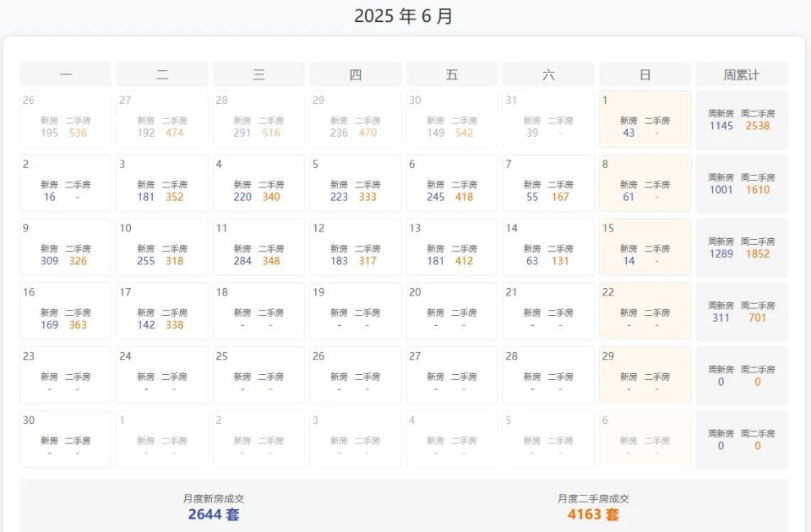Click the 2025 年 6 月 title
The image size is (811, 532).
(404, 16)
